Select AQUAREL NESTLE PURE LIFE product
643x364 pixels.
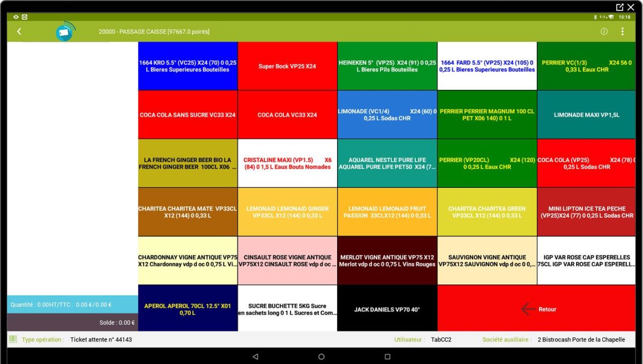387,163
